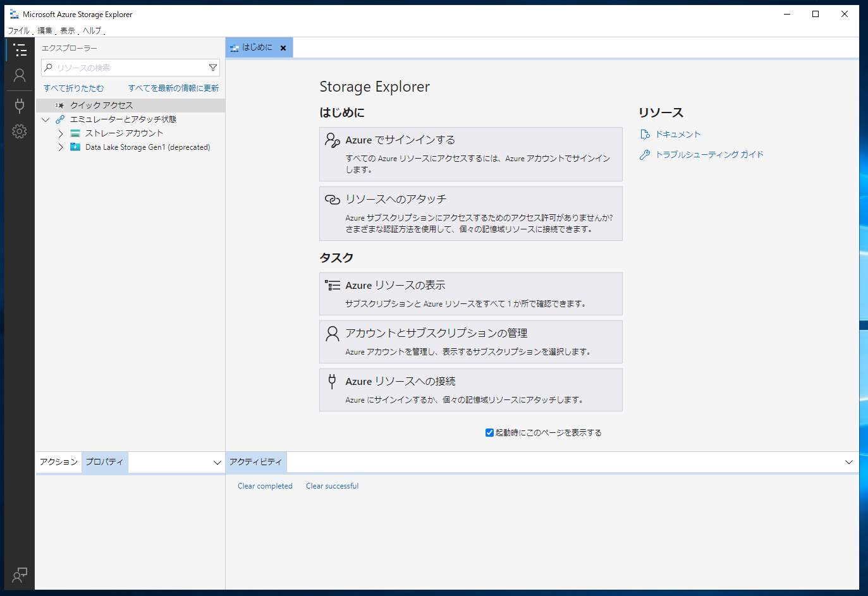Click the filter funnel icon in the search box
Screen dimensions: 868x596
point(213,68)
